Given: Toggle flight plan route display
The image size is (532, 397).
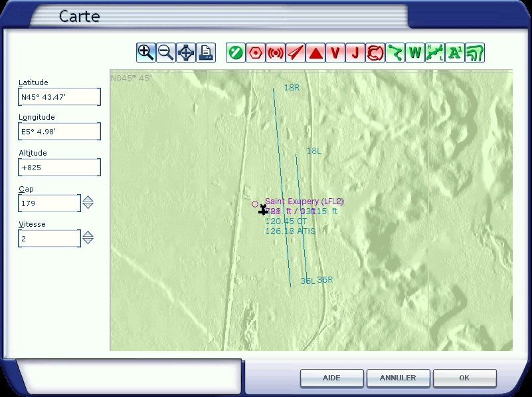Looking at the screenshot, I should [x=395, y=53].
